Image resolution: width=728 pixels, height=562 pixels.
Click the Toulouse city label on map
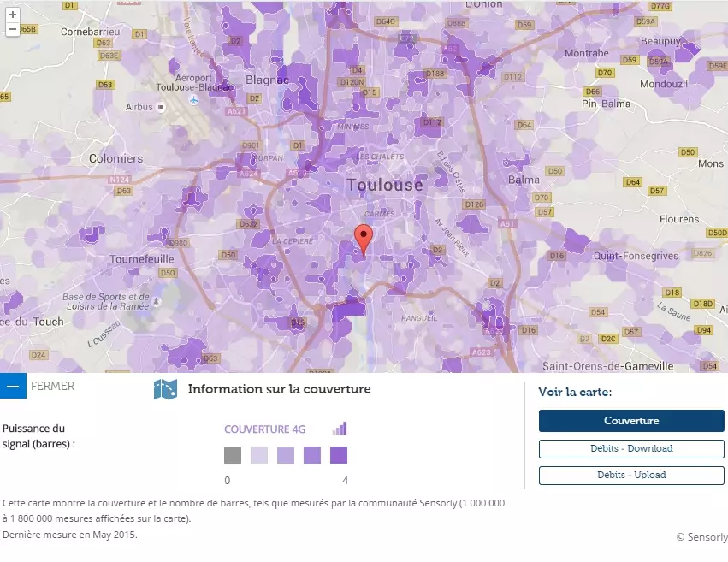[385, 185]
